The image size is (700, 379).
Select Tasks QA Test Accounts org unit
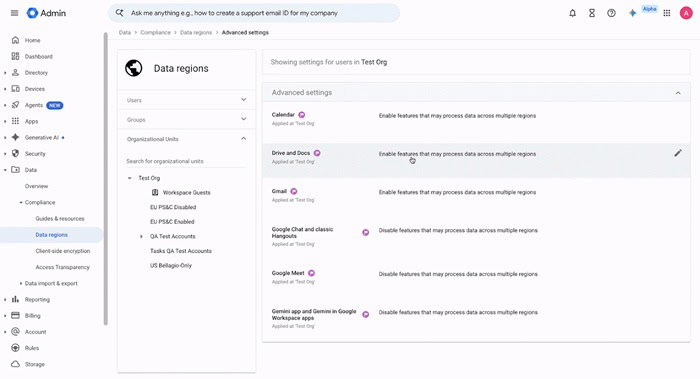click(180, 251)
